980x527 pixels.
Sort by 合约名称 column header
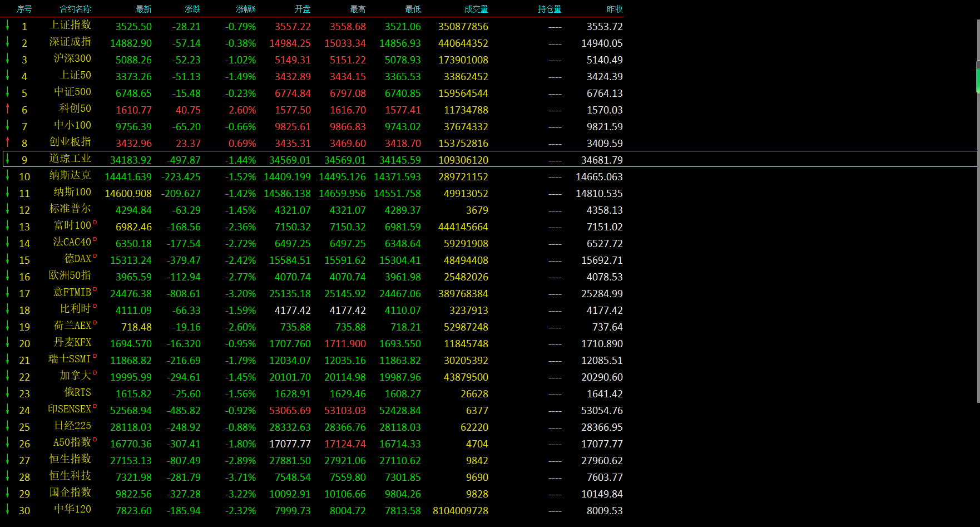(75, 9)
